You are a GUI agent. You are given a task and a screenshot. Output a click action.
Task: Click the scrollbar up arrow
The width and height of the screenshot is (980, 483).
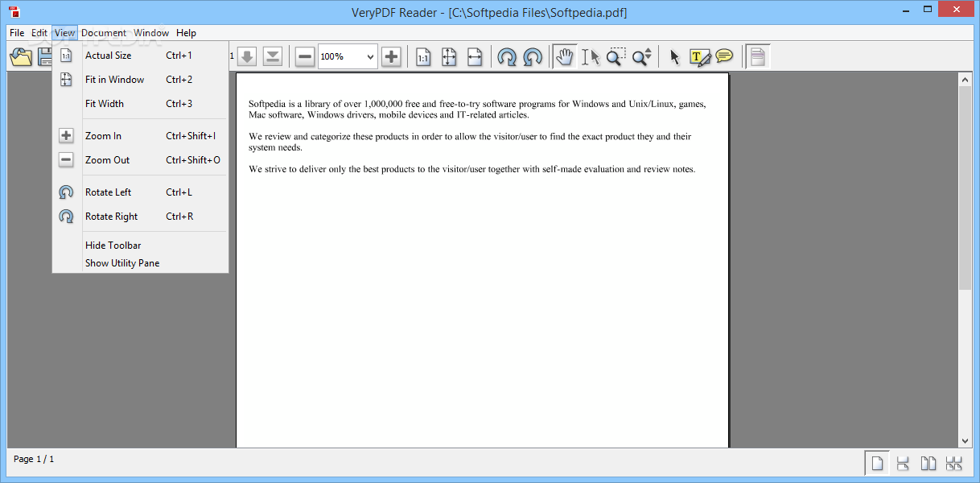[965, 79]
